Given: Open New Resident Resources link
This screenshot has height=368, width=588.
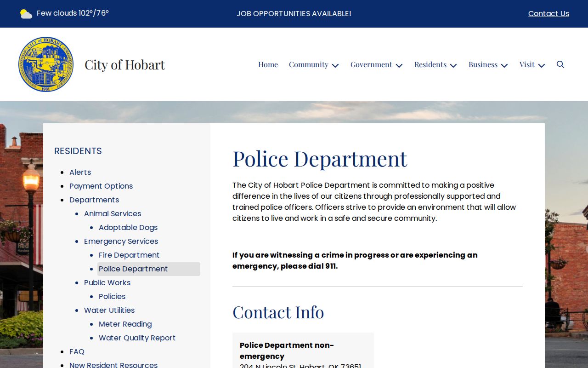Looking at the screenshot, I should [113, 365].
